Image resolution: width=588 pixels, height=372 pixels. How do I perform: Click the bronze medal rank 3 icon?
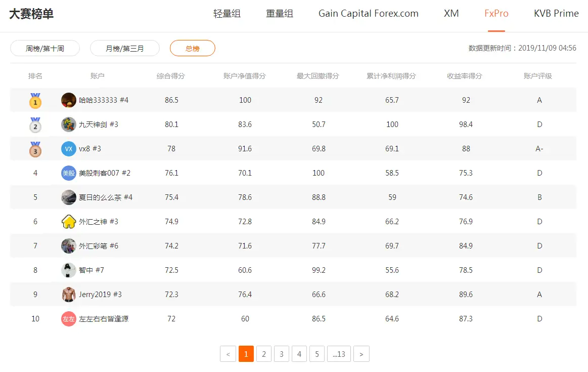(35, 149)
